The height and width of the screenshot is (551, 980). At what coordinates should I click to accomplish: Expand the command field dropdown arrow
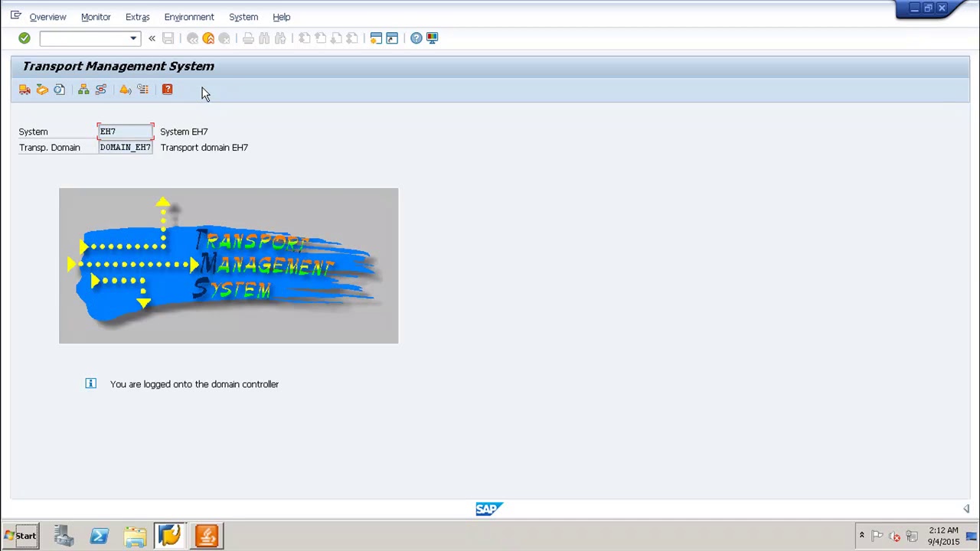(x=133, y=37)
